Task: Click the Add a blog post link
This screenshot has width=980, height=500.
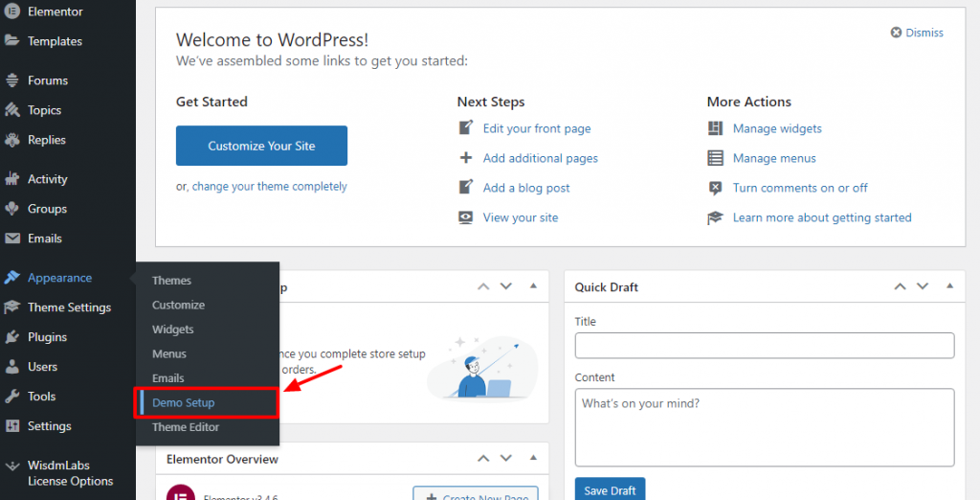Action: point(526,188)
